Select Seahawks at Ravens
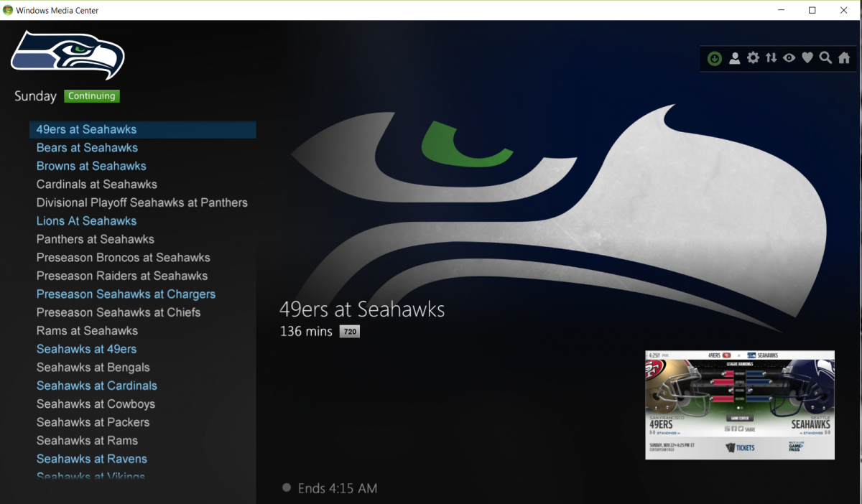Viewport: 862px width, 504px height. (92, 459)
